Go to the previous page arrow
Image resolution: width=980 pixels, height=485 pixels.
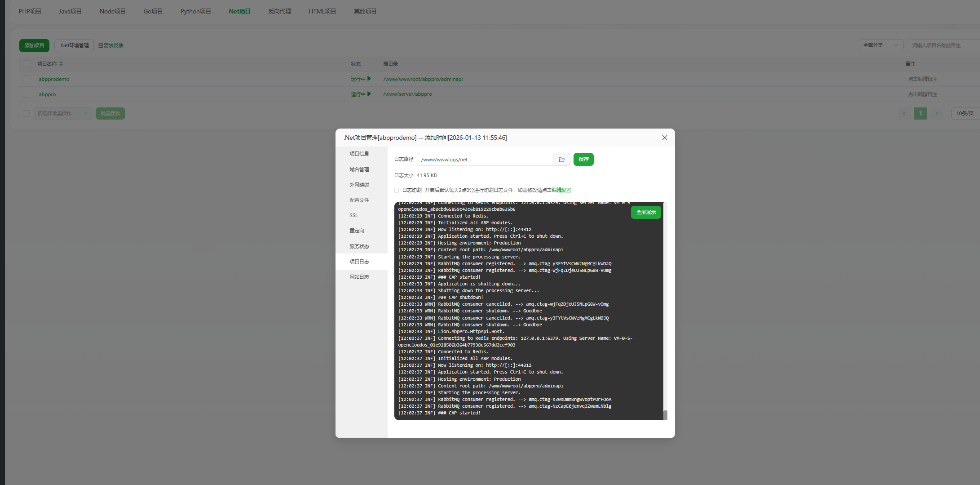[x=904, y=113]
